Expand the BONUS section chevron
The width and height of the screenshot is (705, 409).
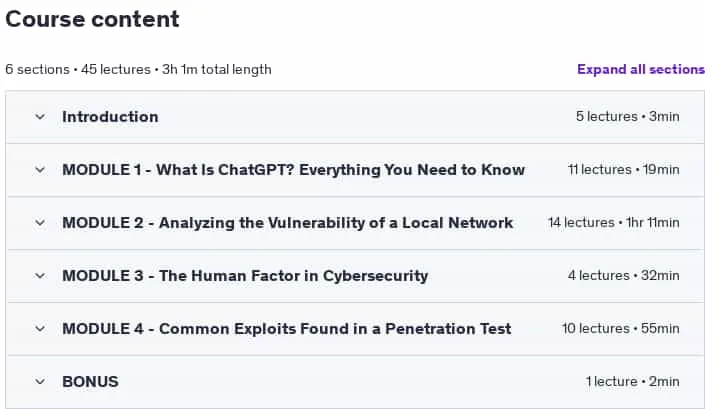(40, 382)
